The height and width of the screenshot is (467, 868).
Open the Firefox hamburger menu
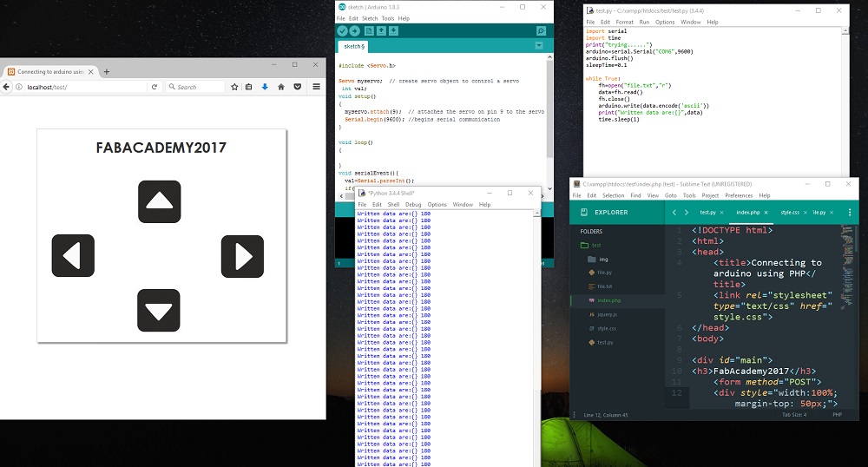pos(317,87)
